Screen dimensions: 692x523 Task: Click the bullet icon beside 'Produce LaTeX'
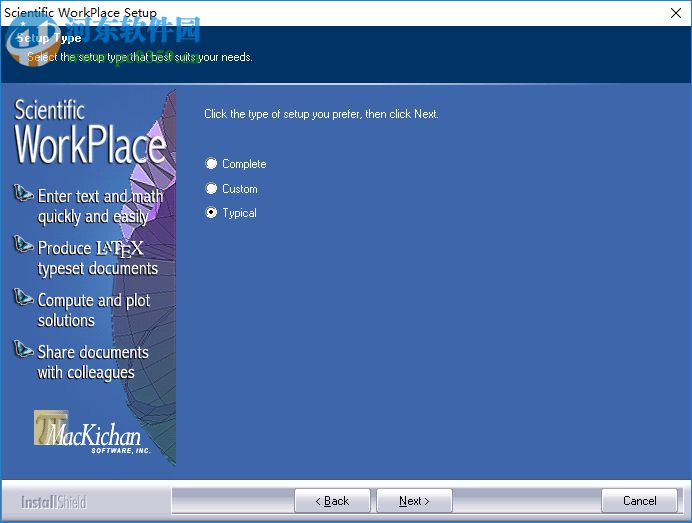point(23,244)
